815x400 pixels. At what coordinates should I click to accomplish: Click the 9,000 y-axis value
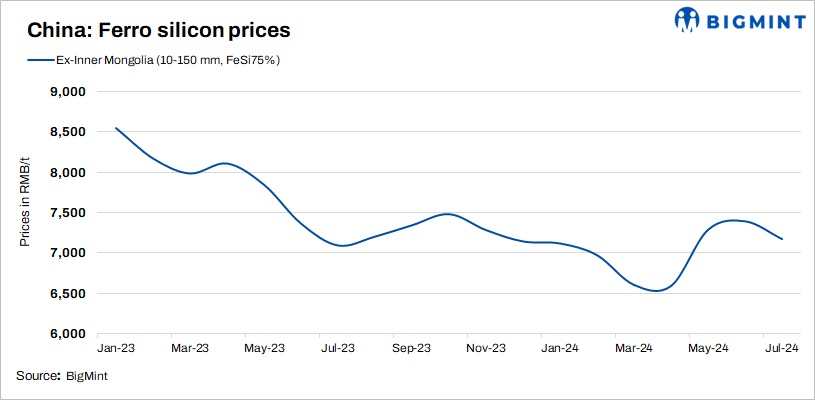click(69, 92)
